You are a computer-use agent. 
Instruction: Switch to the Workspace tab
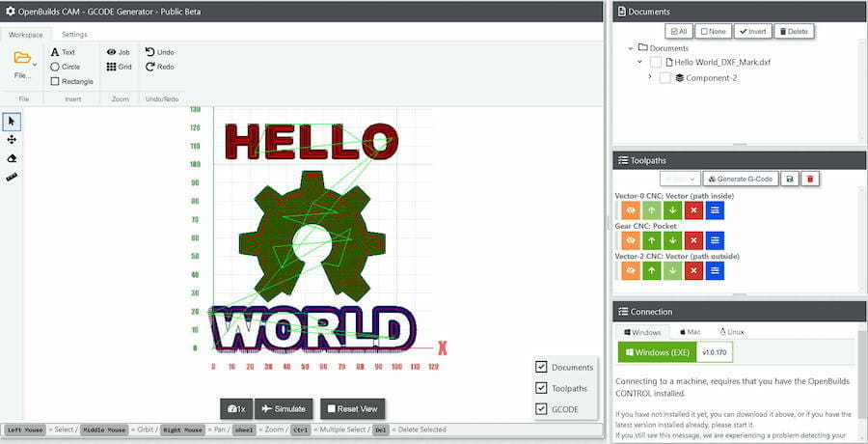[x=25, y=35]
